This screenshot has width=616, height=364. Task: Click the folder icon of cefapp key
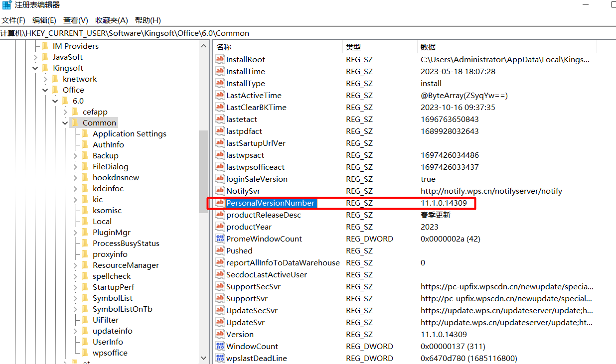click(x=75, y=112)
